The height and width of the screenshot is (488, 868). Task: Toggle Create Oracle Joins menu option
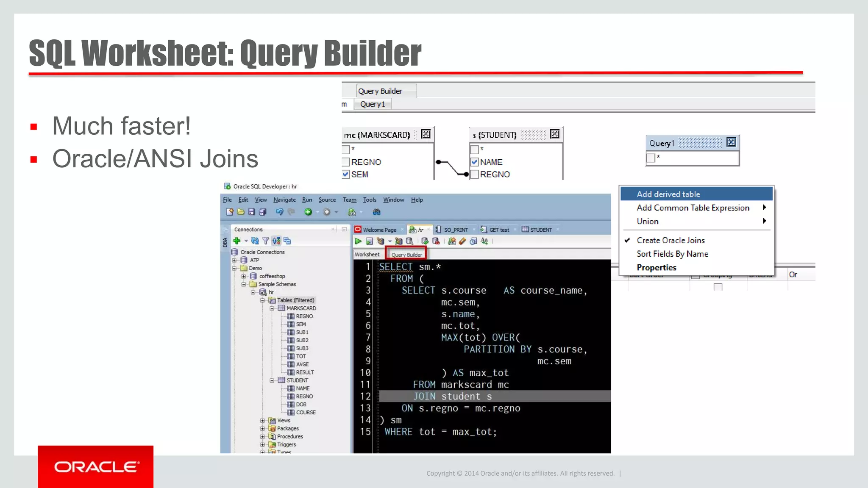point(696,240)
